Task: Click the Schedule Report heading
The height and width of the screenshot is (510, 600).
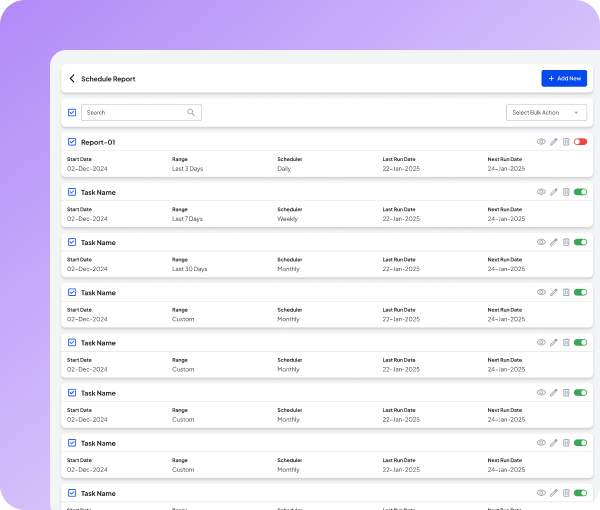Action: point(108,79)
